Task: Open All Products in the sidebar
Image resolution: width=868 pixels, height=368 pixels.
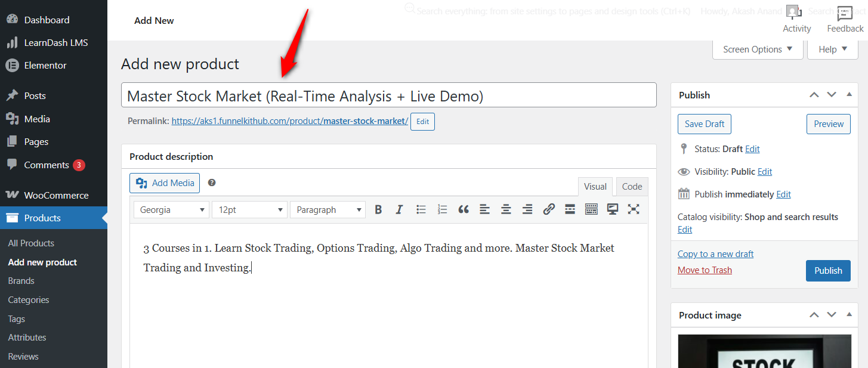Action: tap(31, 243)
